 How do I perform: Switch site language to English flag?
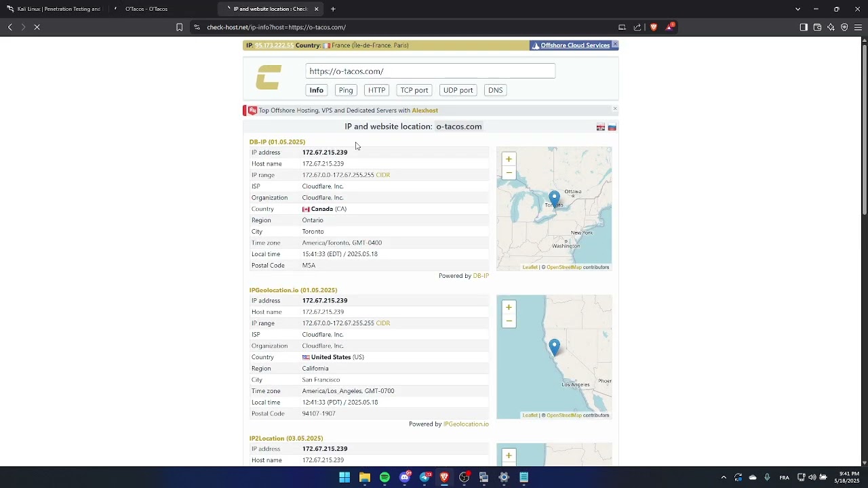[x=601, y=127]
